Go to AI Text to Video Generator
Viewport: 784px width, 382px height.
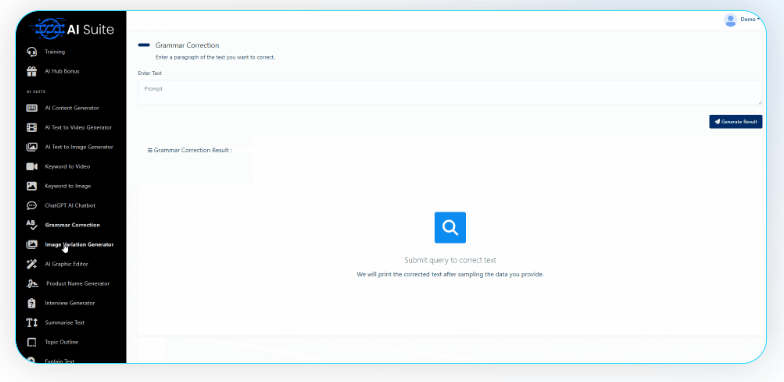coord(78,128)
